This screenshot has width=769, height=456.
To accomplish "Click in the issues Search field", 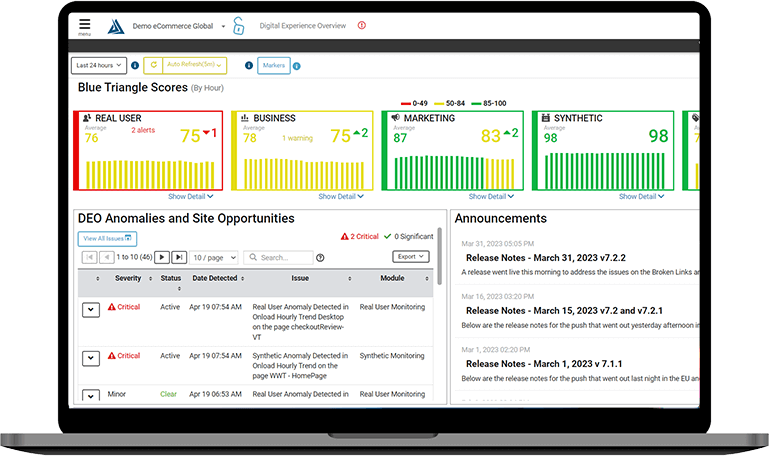I will [x=280, y=257].
